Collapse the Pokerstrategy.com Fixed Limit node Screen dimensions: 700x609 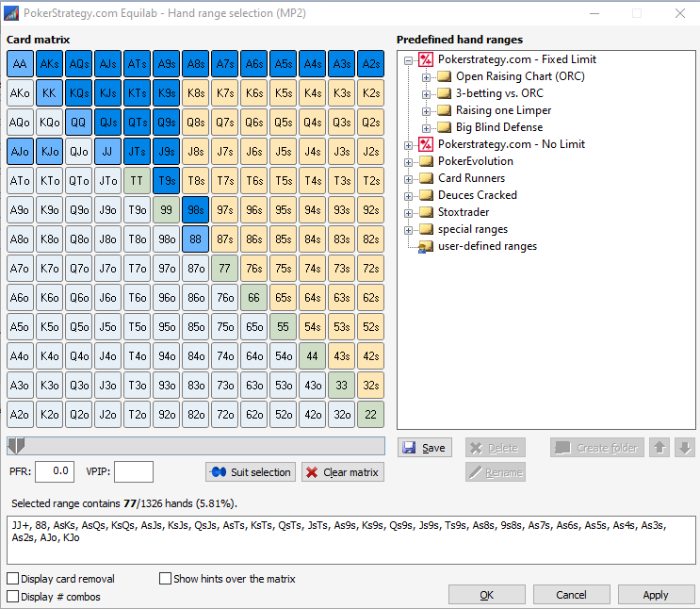(409, 59)
